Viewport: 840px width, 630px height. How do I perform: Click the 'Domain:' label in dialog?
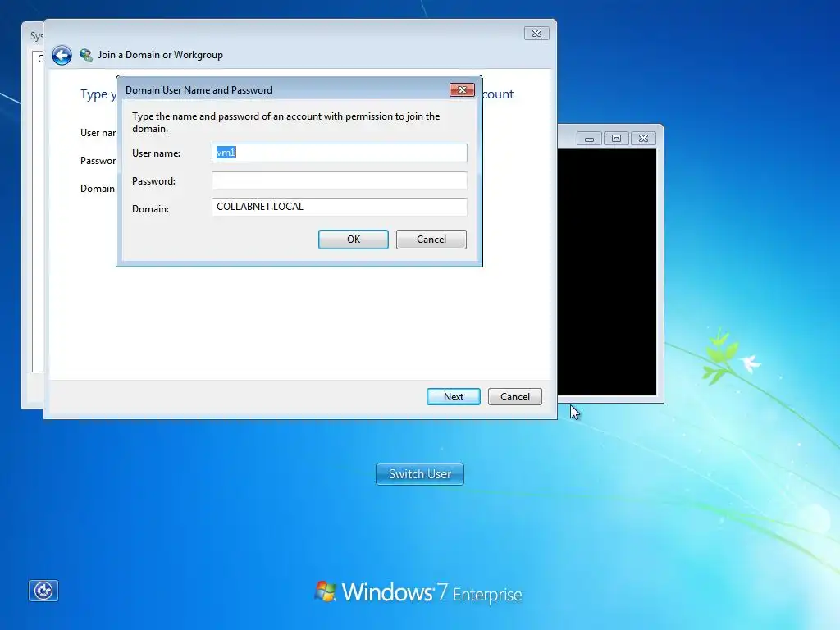pos(151,209)
